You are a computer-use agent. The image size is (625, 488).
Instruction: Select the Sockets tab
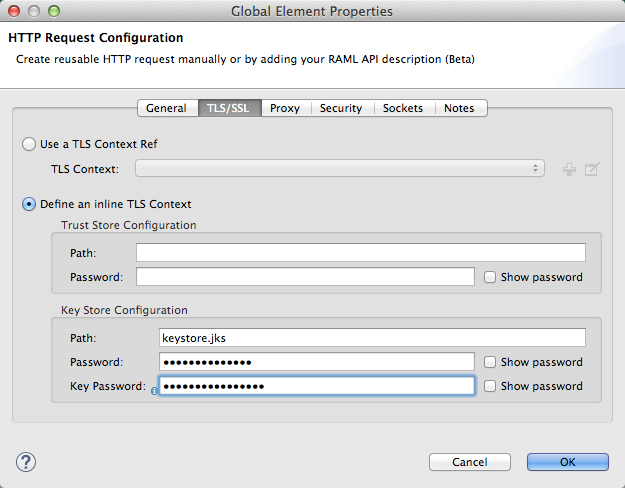[x=403, y=108]
